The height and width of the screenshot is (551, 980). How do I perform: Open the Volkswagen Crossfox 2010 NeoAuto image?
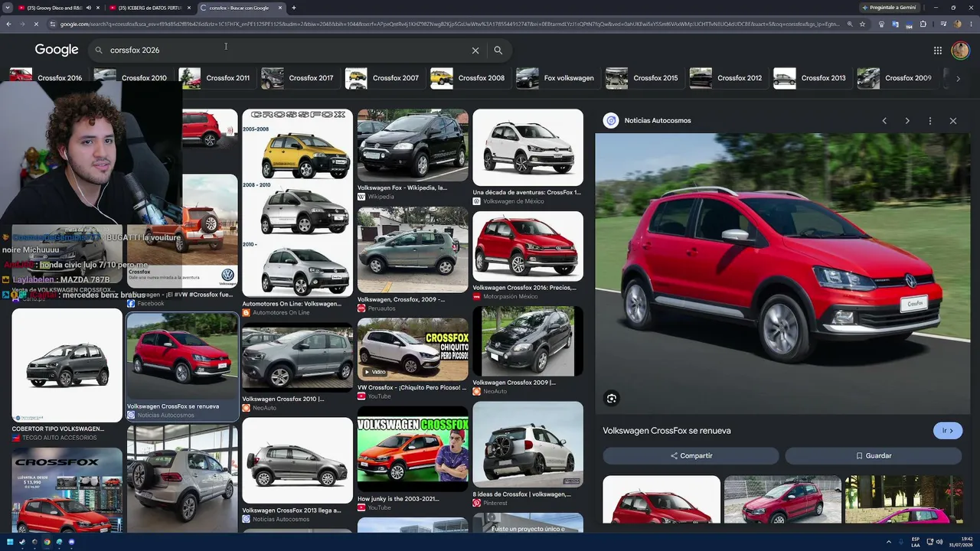click(x=298, y=359)
